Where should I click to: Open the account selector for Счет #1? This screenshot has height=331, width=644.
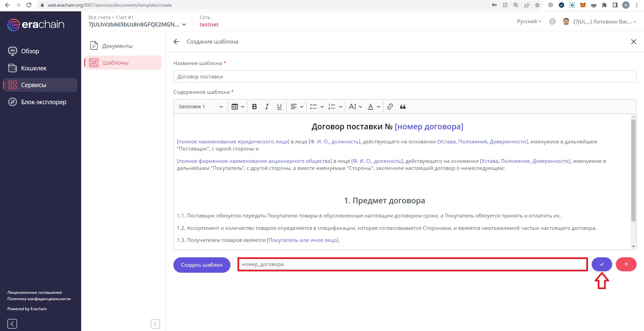pyautogui.click(x=184, y=24)
